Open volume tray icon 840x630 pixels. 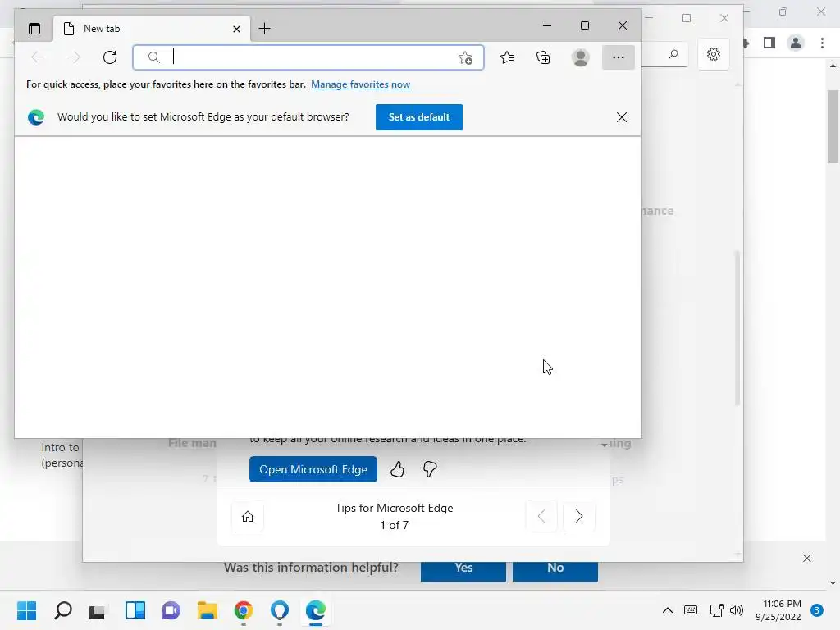tap(737, 610)
